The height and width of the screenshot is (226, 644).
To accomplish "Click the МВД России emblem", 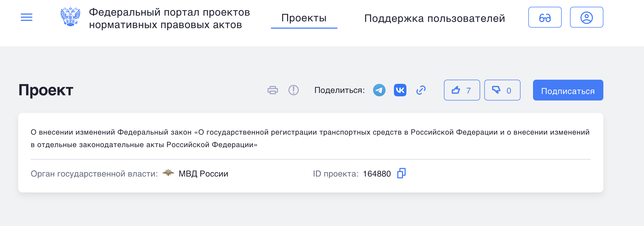I will click(168, 173).
